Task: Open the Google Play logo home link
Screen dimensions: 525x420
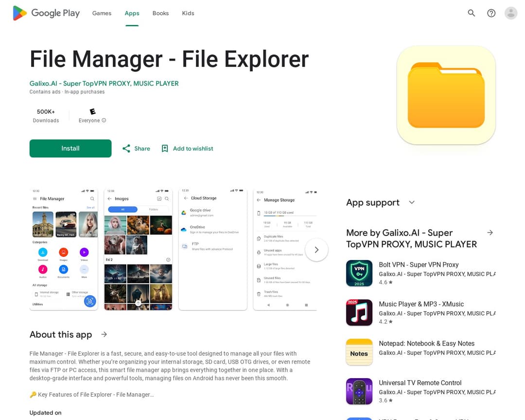Action: pyautogui.click(x=46, y=13)
